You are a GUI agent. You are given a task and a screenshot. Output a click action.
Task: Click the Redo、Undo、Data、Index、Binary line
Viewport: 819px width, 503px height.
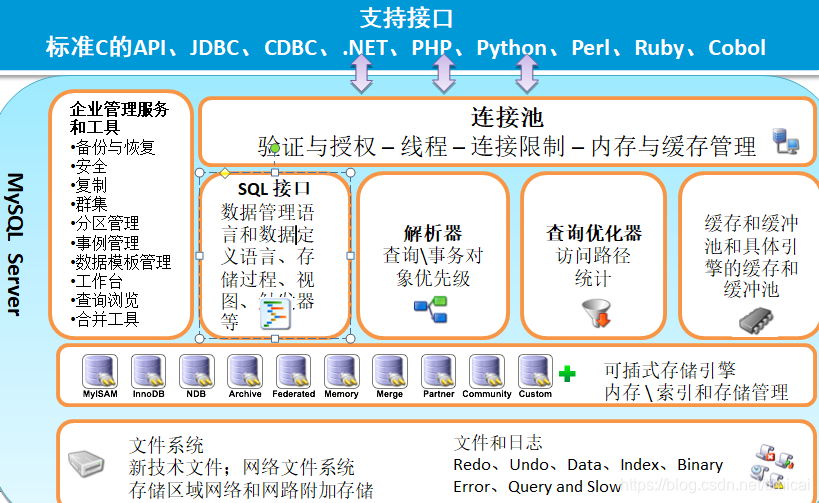[x=588, y=465]
